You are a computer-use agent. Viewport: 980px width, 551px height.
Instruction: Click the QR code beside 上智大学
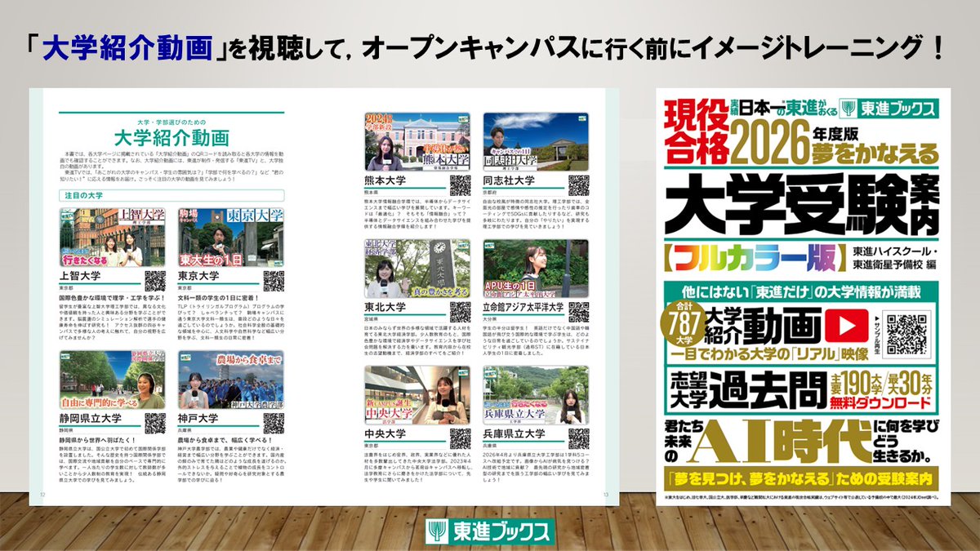pos(155,281)
